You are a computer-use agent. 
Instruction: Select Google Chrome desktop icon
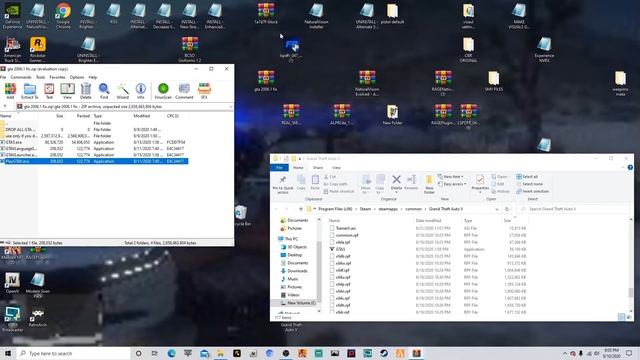(x=63, y=16)
